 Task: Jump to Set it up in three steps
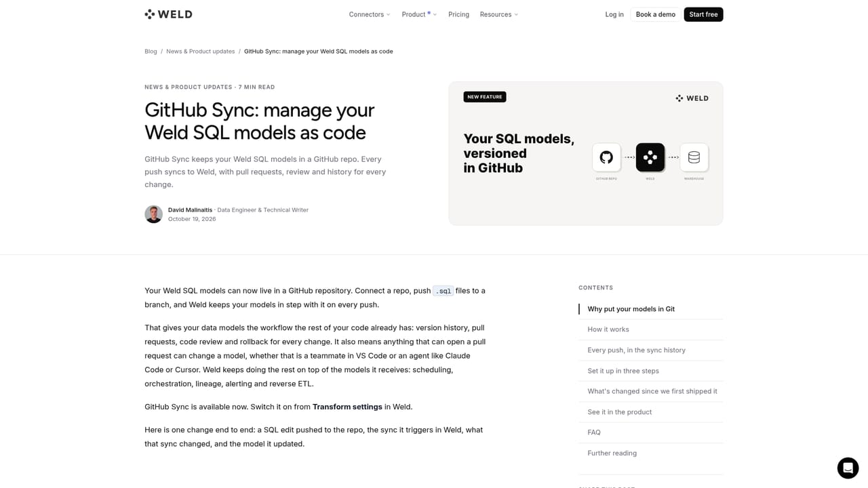[x=623, y=371]
